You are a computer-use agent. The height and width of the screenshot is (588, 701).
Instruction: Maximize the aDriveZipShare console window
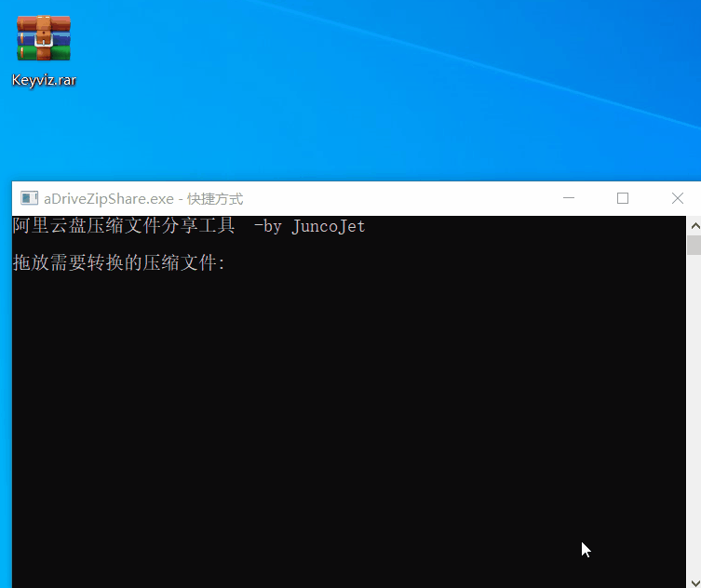[x=623, y=198]
